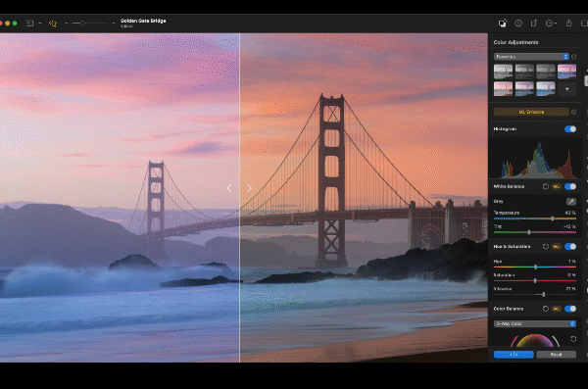Pick gray point with the eyedropper icon
The width and height of the screenshot is (588, 389).
pos(571,202)
